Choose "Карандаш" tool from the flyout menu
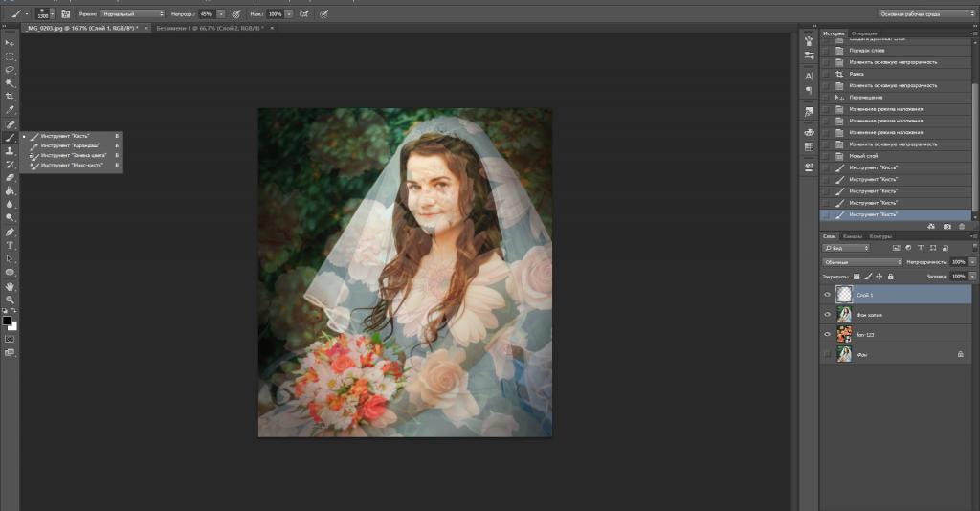 (x=68, y=145)
